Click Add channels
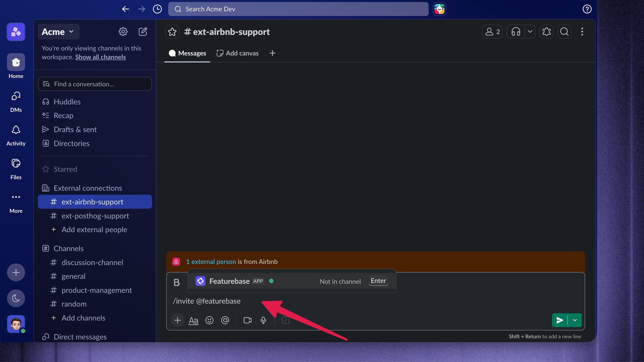This screenshot has height=362, width=644. tap(95, 318)
